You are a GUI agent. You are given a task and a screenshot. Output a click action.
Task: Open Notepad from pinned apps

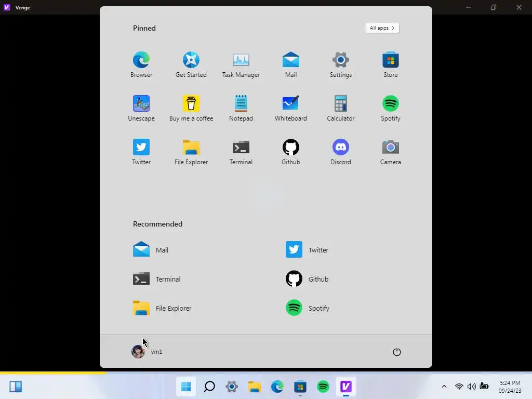tap(241, 108)
